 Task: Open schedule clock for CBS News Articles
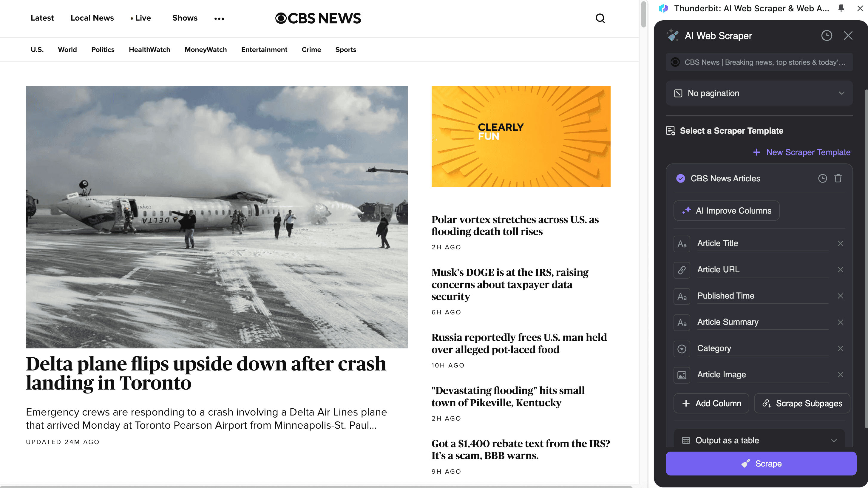click(x=822, y=178)
